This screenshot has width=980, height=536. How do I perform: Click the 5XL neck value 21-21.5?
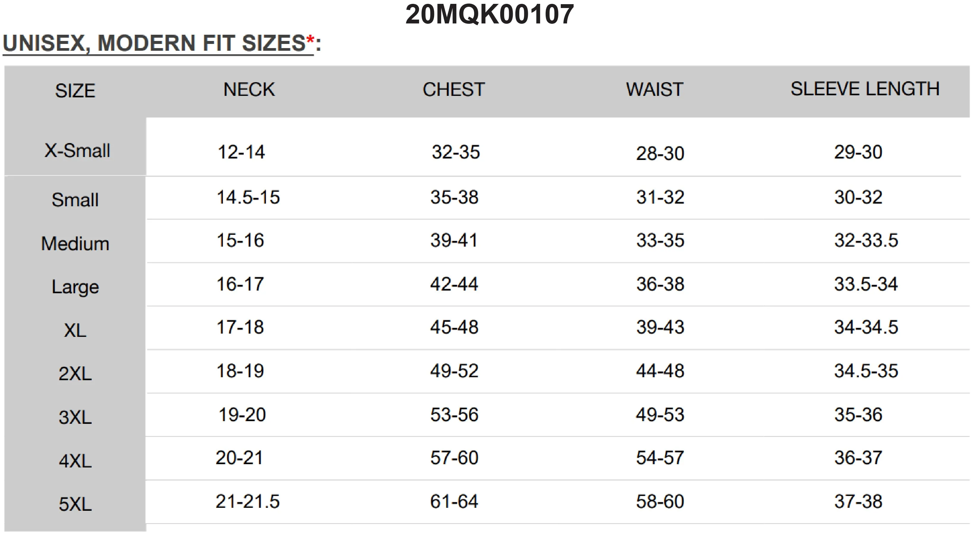[x=248, y=501]
